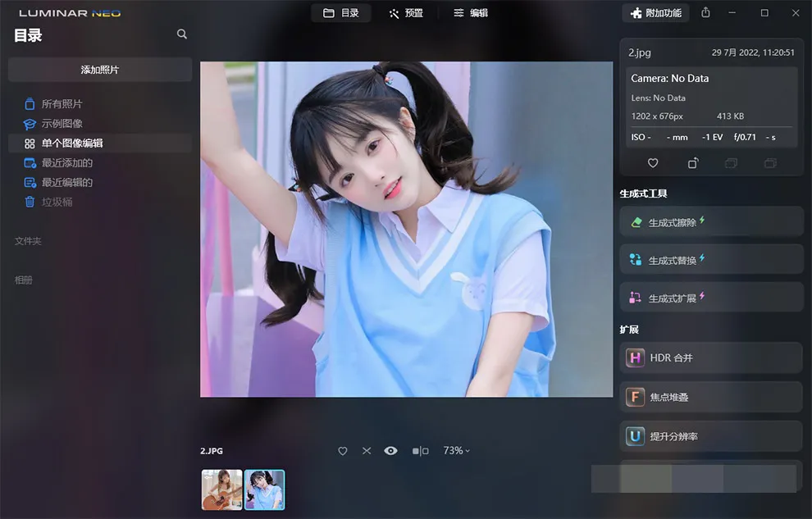Open the HDR 合并 extension
Image resolution: width=812 pixels, height=519 pixels.
(710, 357)
